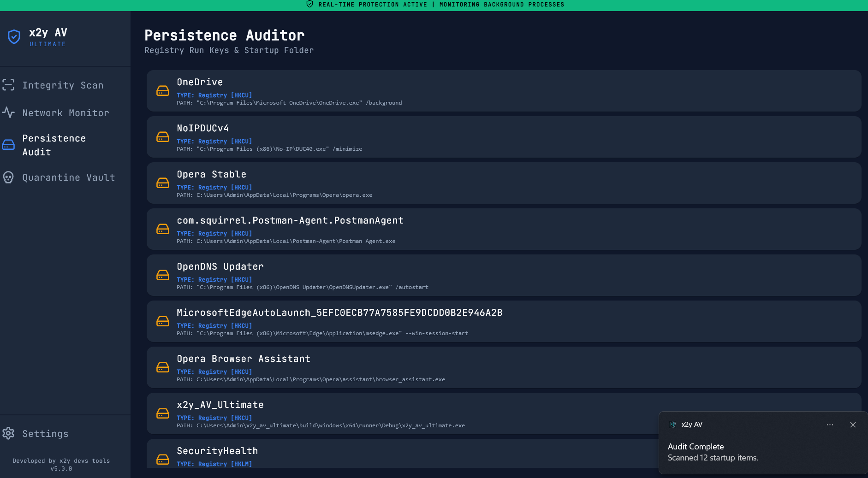Viewport: 868px width, 478px height.
Task: Select the Integrity Scan crosshair icon
Action: (x=8, y=85)
